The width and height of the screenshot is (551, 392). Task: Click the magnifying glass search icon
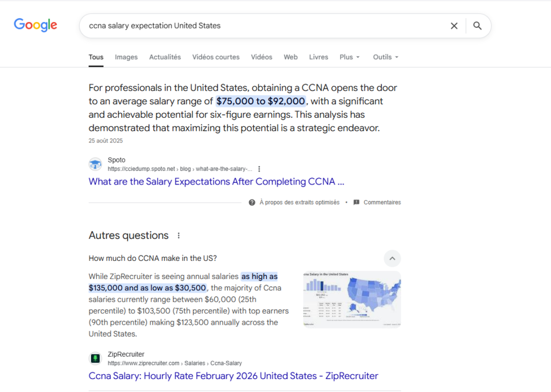click(x=477, y=26)
